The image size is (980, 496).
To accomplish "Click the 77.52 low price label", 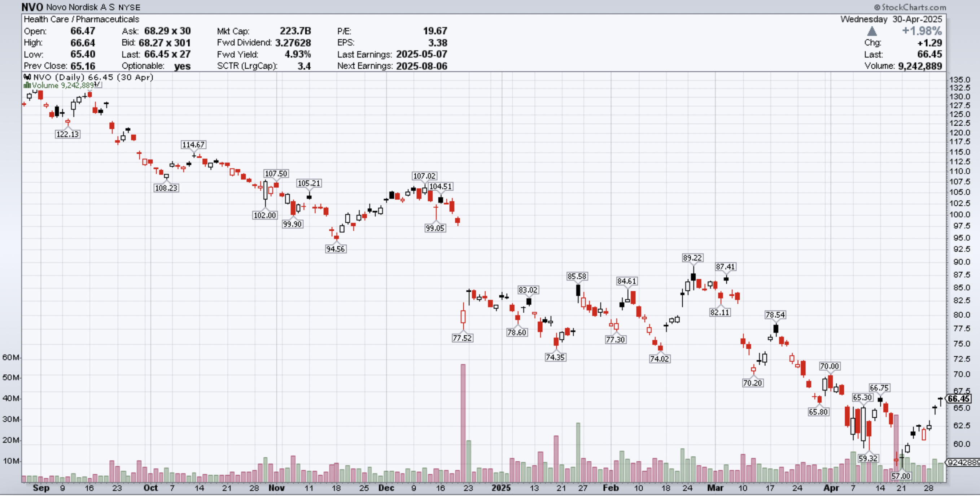I will tap(462, 338).
